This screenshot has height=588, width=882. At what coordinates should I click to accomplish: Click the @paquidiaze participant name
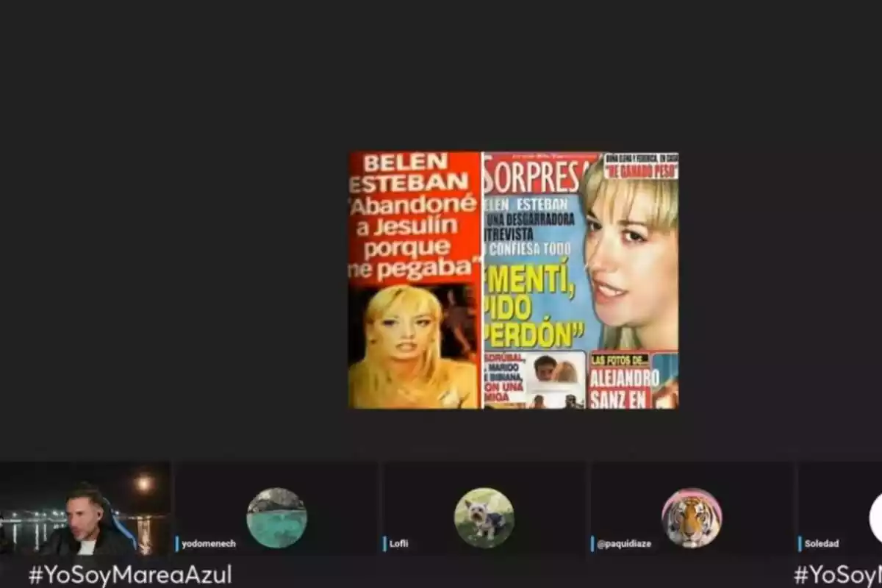624,544
